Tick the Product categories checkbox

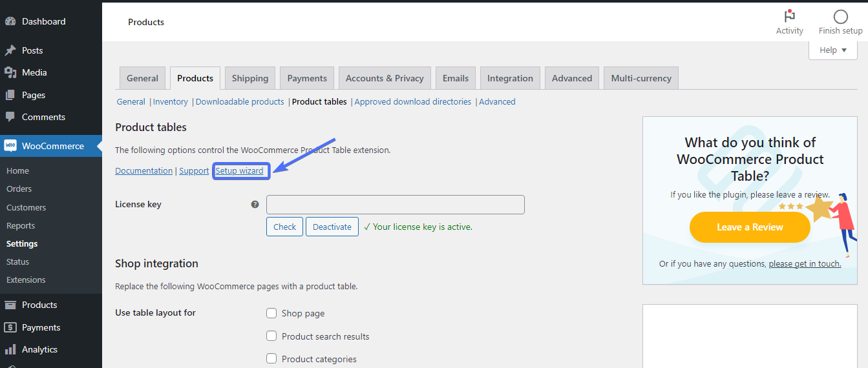[x=271, y=358]
